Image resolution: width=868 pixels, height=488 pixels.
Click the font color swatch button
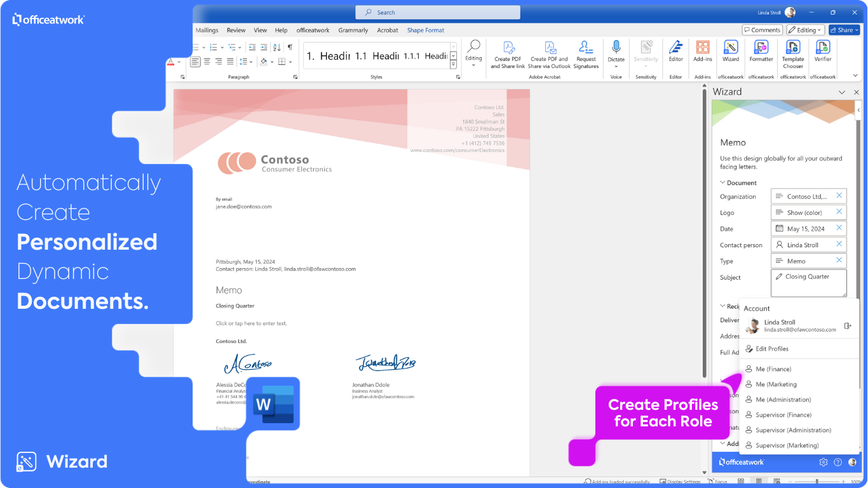(170, 62)
